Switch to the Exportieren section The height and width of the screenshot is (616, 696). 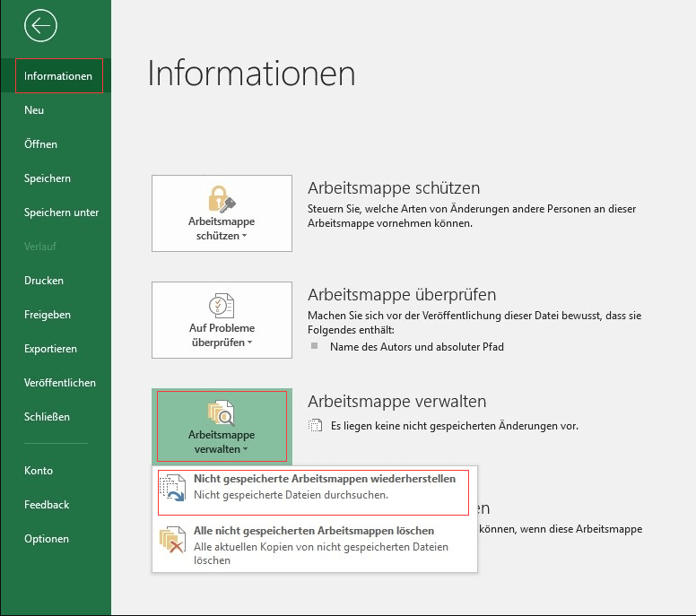[x=50, y=349]
